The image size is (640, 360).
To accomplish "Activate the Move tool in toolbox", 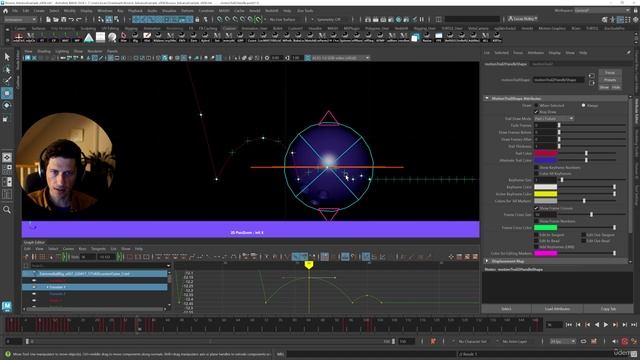I will point(7,93).
